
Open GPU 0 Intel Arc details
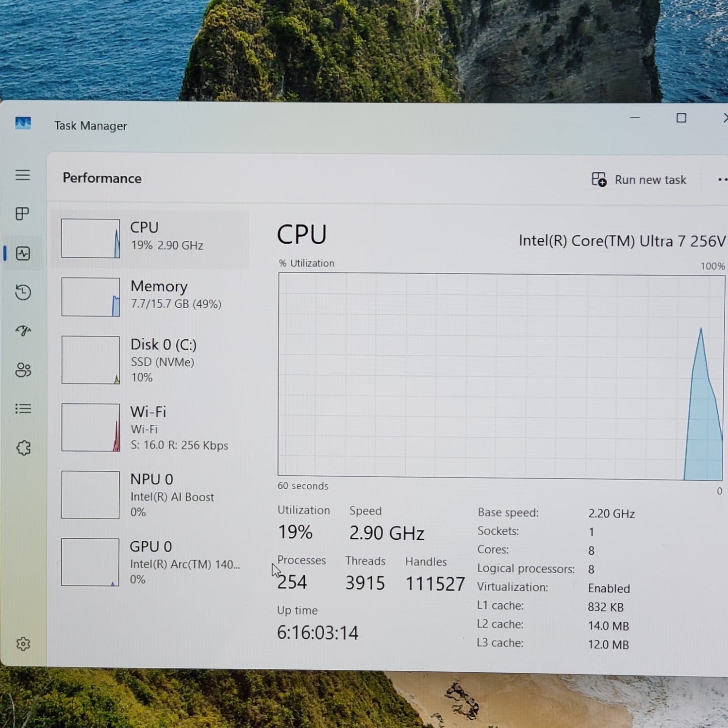point(150,562)
